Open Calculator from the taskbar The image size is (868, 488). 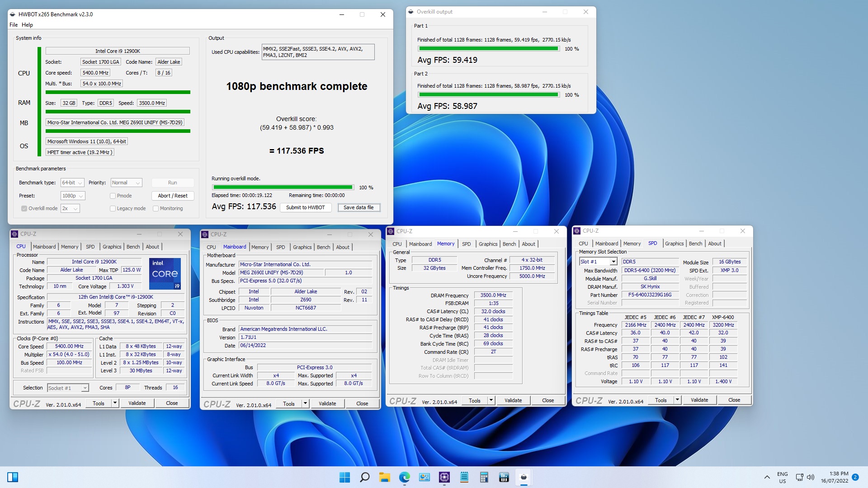coord(484,477)
